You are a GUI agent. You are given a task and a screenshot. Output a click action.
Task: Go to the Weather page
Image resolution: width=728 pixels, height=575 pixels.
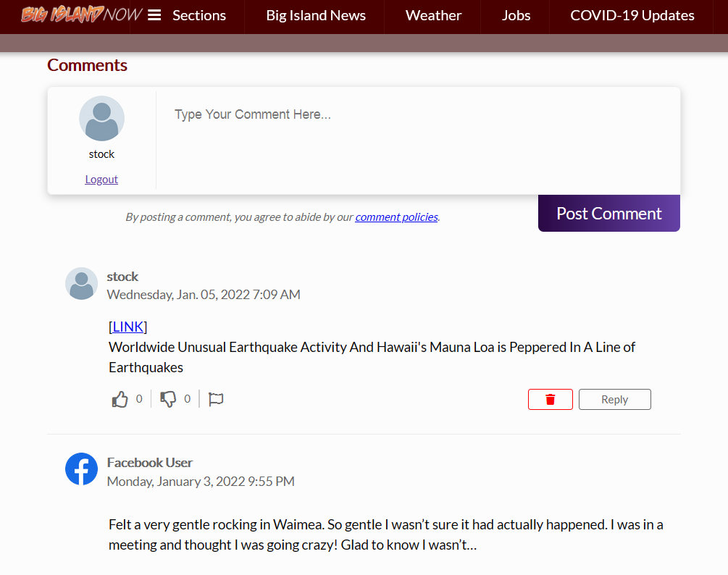pos(433,15)
